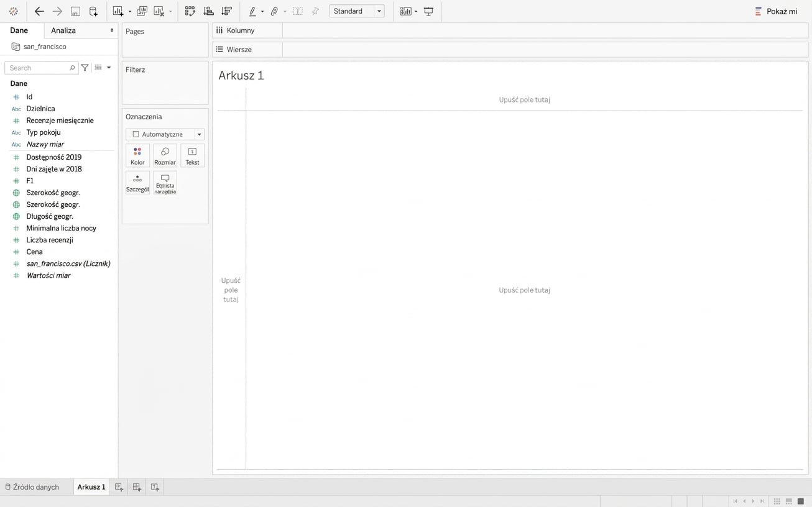812x507 pixels.
Task: Click the Etykieta narzędzia marks button
Action: pyautogui.click(x=165, y=183)
